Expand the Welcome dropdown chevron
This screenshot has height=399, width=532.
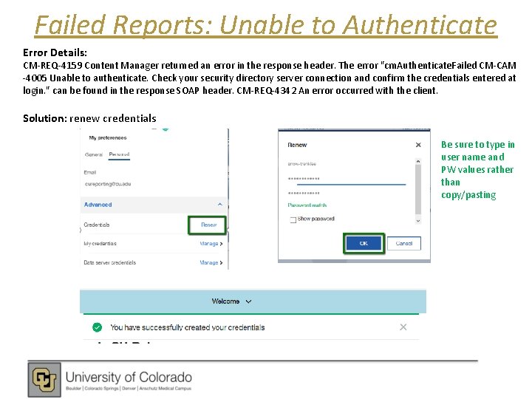coord(249,301)
